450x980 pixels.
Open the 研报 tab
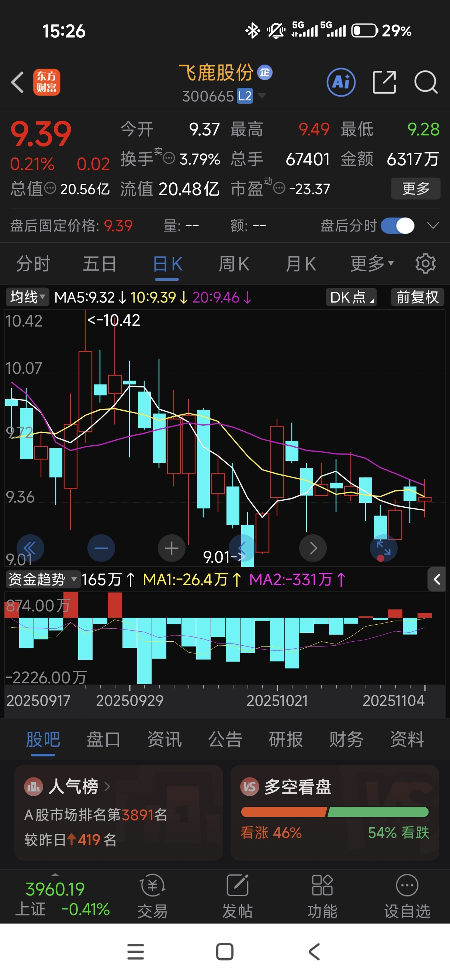(285, 739)
